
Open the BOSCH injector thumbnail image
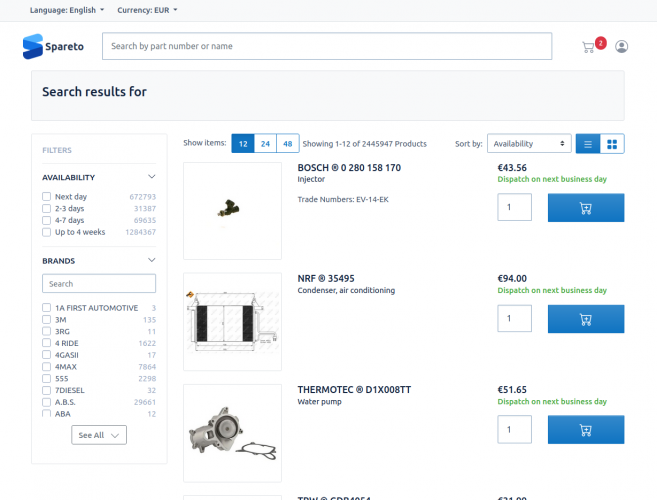coord(233,211)
